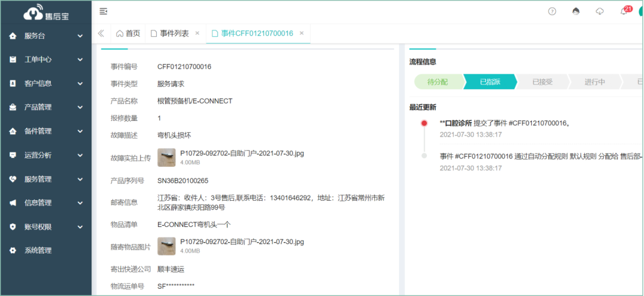Viewport: 644px width, 296px height.
Task: Close the 事件列表 tab
Action: (x=197, y=33)
